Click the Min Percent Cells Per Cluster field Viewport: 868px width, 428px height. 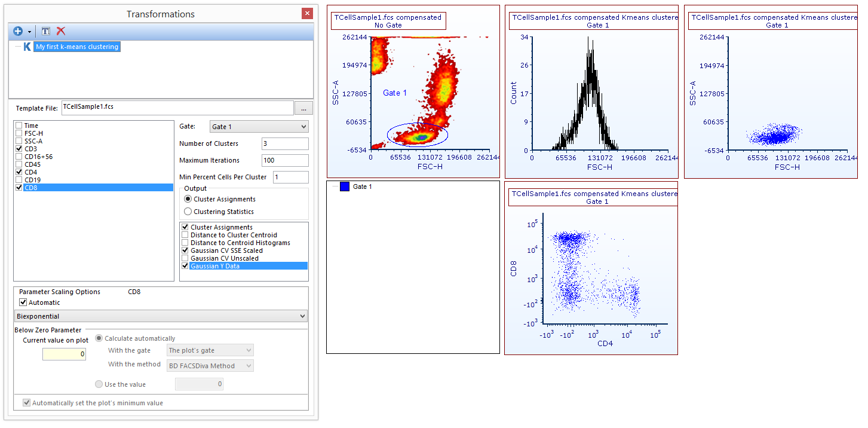coord(291,177)
